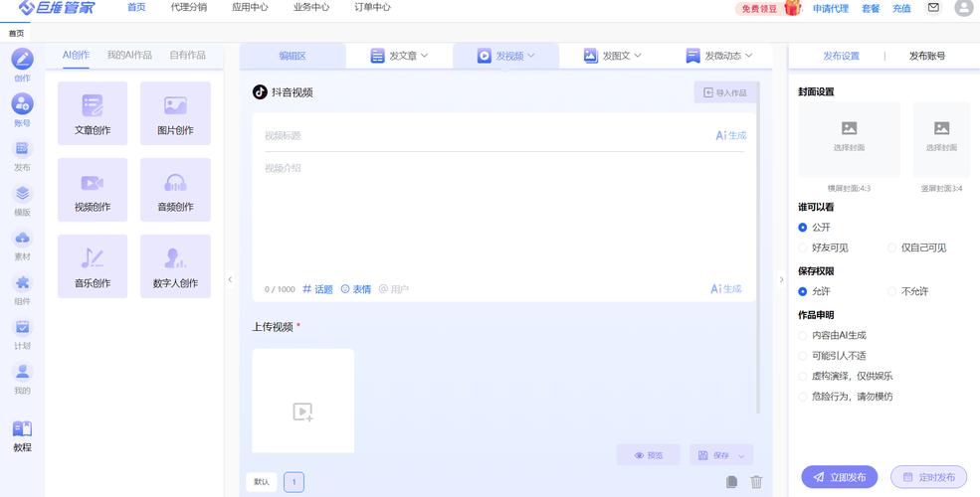Open the 计划 calendar sidebar icon

23,327
